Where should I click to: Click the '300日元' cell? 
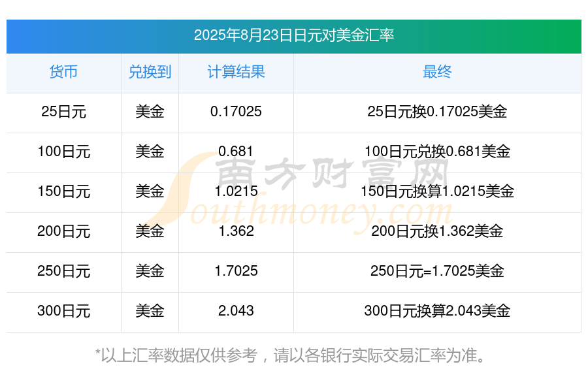coord(63,311)
